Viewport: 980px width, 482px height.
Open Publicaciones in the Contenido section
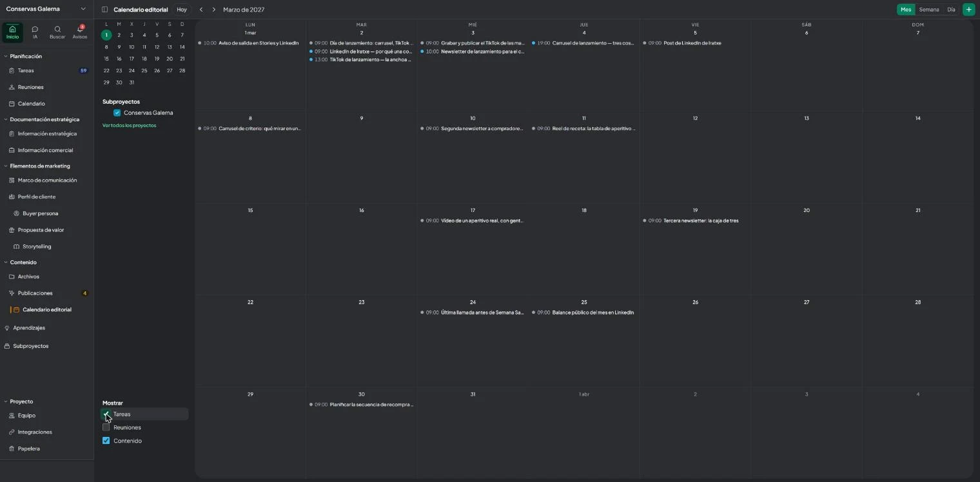tap(46, 293)
